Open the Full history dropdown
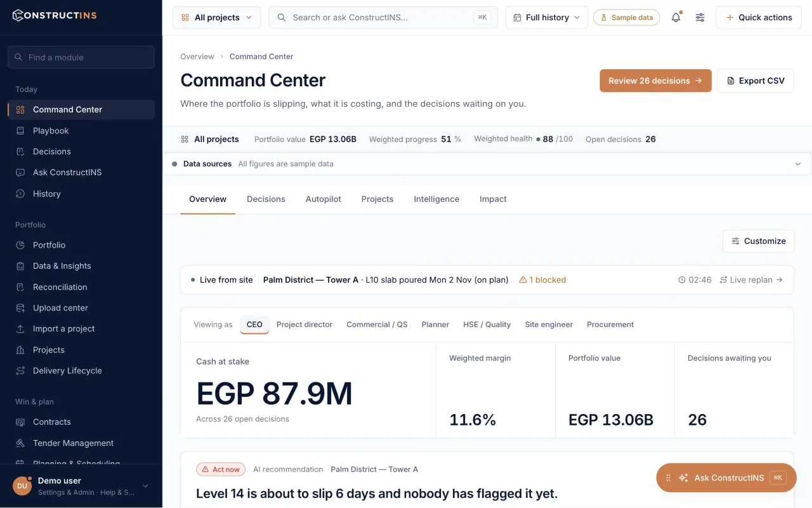The height and width of the screenshot is (508, 812). [547, 18]
